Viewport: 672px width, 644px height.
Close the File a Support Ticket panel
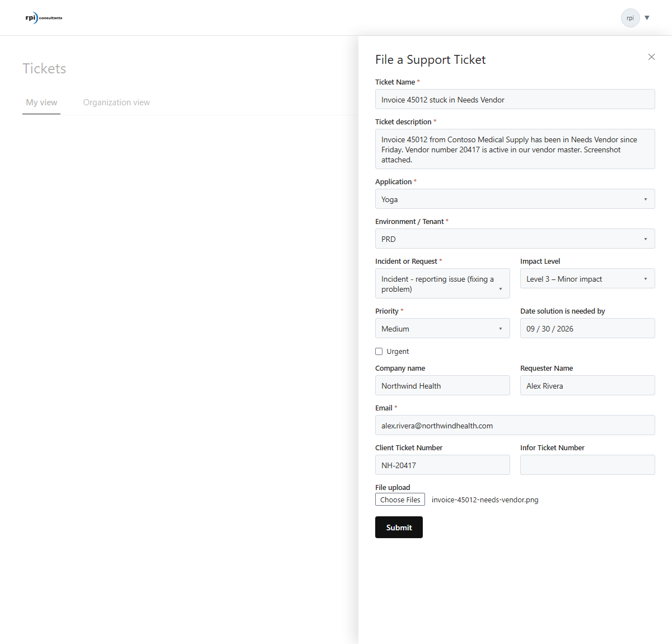point(651,57)
